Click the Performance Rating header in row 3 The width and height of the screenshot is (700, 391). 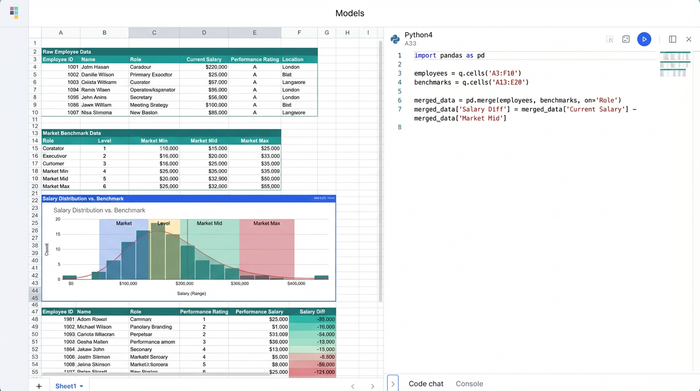click(x=254, y=59)
